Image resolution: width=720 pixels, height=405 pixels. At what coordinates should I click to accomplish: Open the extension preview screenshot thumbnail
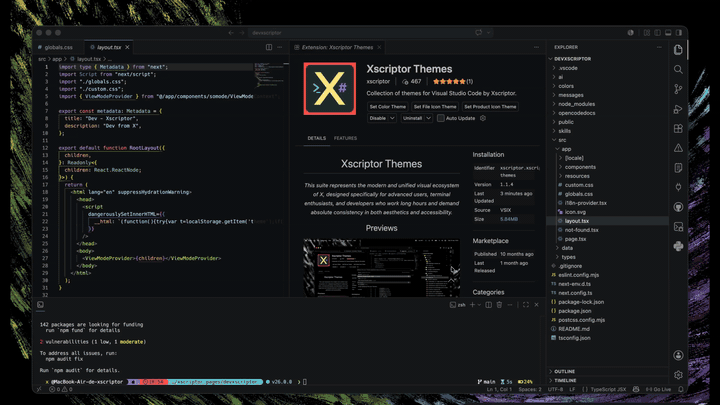[x=382, y=268]
